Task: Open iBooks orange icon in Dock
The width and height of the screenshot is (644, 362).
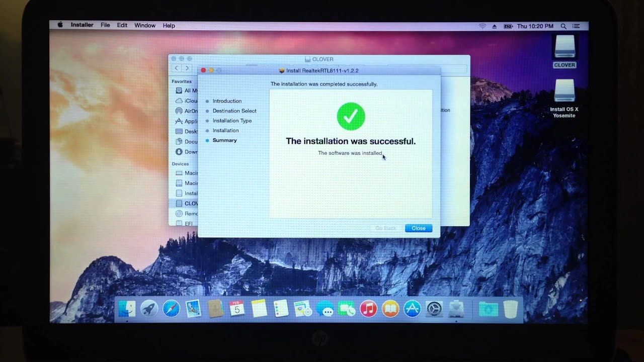Action: click(x=390, y=309)
